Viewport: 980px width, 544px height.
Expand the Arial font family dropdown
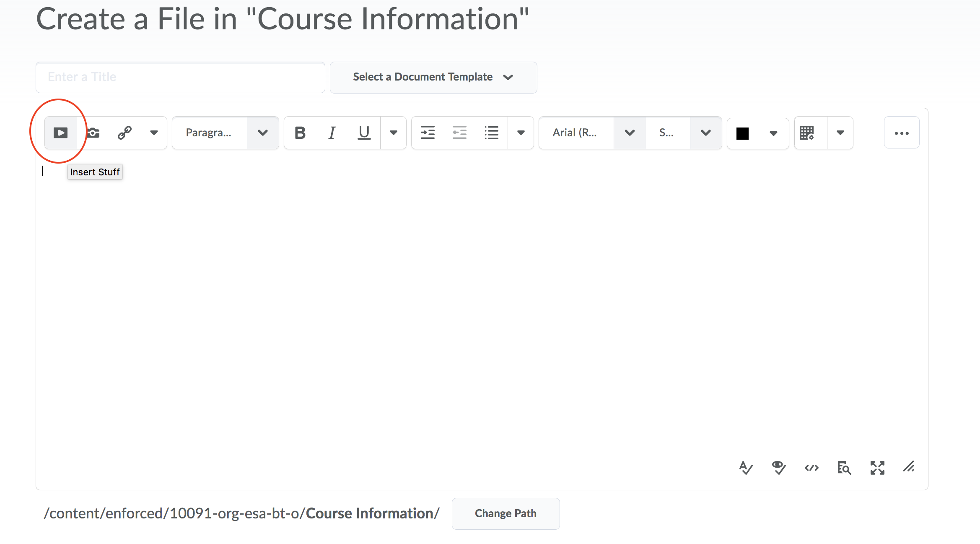[x=629, y=133]
